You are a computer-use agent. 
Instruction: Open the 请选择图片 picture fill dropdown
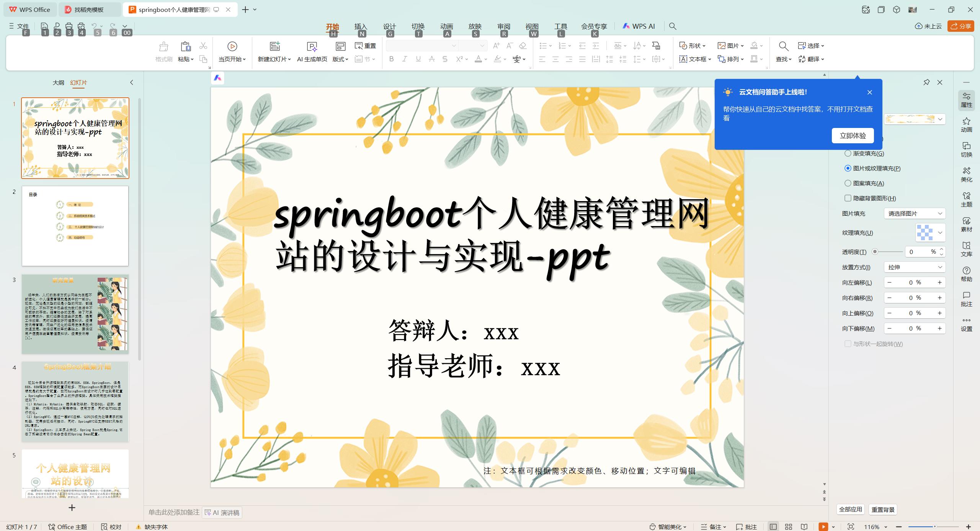pos(914,213)
